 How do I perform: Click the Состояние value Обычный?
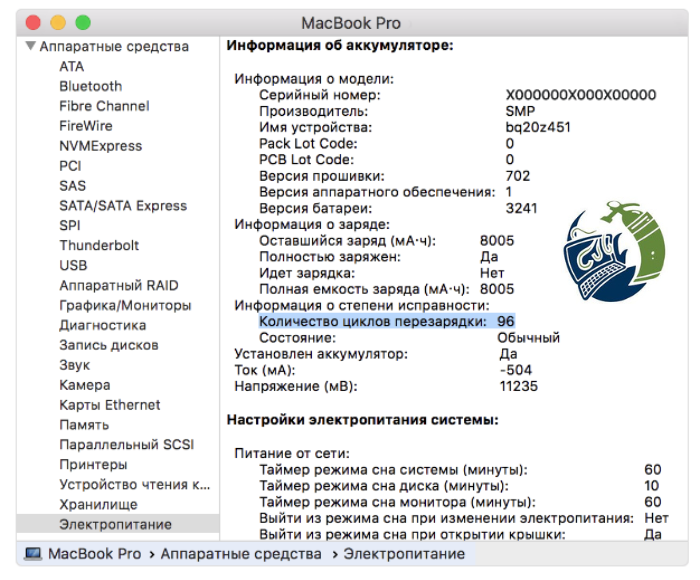tap(529, 338)
